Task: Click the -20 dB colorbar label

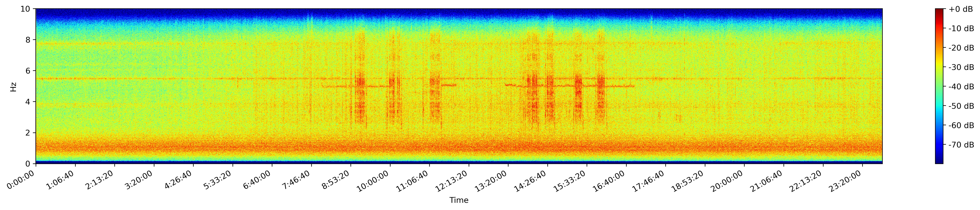Action: coord(961,48)
